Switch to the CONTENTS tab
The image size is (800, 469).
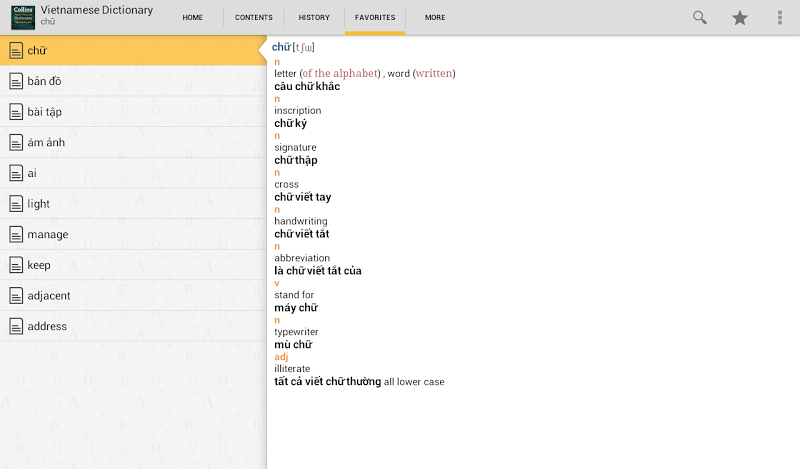(x=254, y=17)
